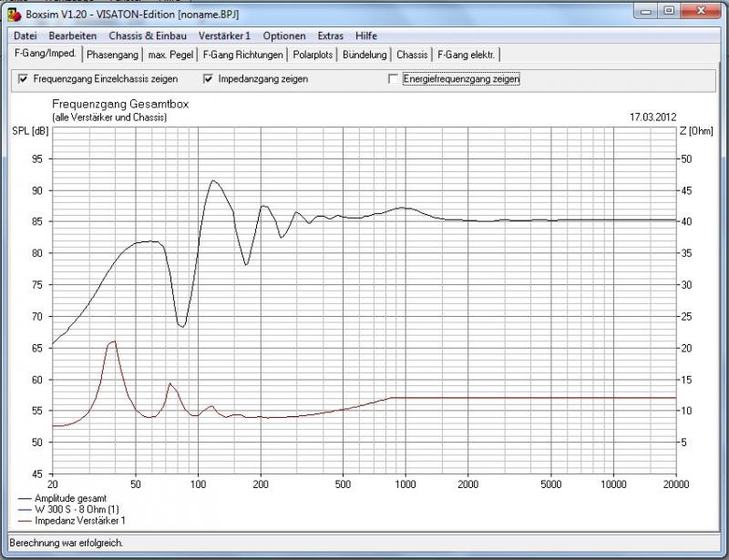The height and width of the screenshot is (560, 729).
Task: Open the Hilfe menu
Action: [x=366, y=36]
